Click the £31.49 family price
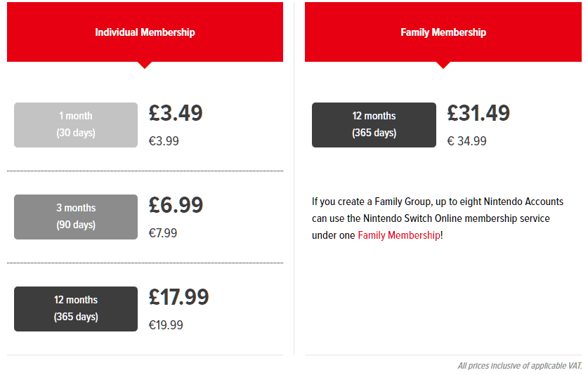Image resolution: width=588 pixels, height=375 pixels. pos(478,113)
